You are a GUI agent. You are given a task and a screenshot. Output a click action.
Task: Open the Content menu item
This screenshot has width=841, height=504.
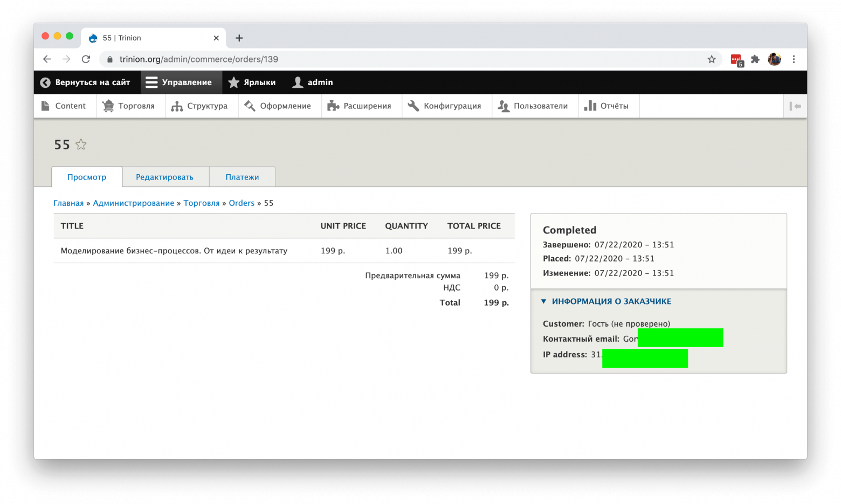click(64, 106)
